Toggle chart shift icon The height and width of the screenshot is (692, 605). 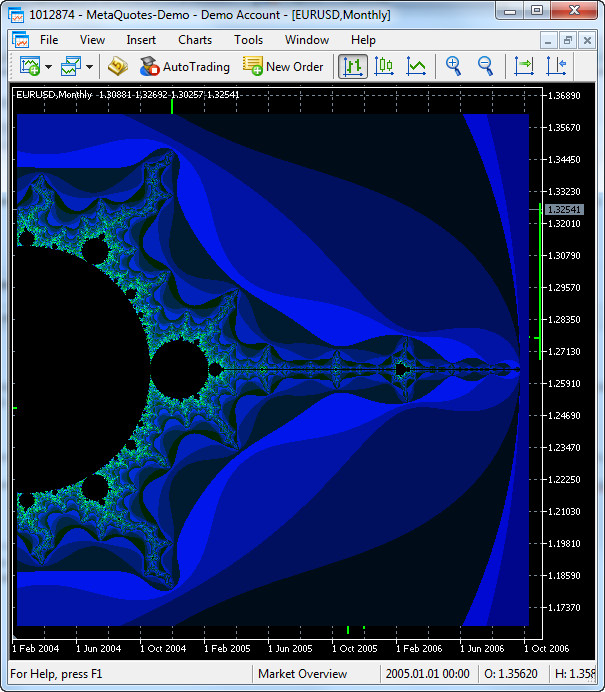tap(556, 67)
